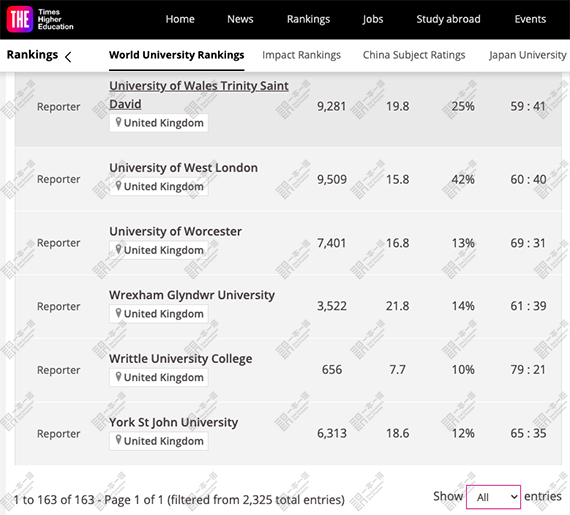Click staff ratio value 16.8
This screenshot has height=515, width=570.
click(x=398, y=243)
